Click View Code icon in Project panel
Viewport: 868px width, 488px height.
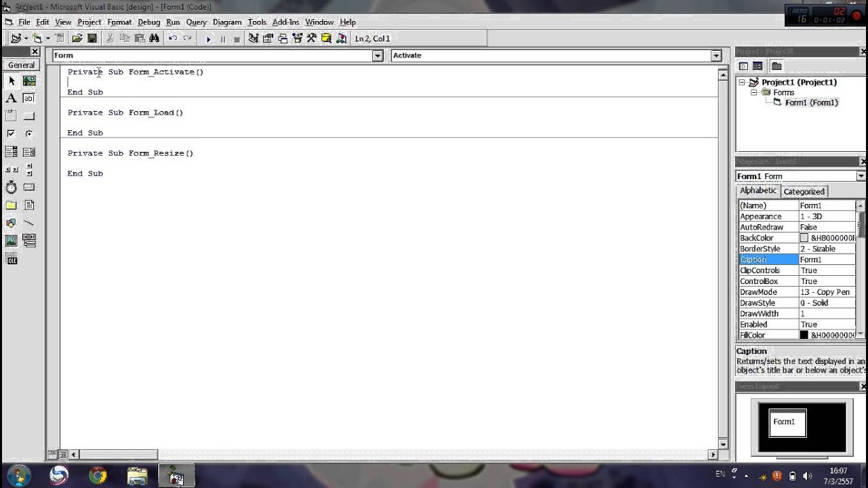tap(744, 66)
